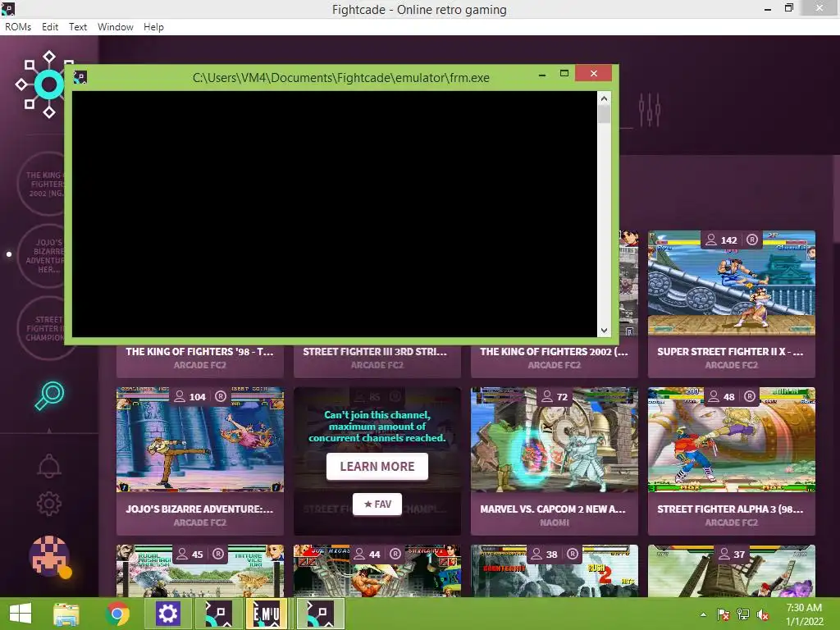
Task: Click the frm.exe console scrollbar thumb
Action: coord(604,115)
